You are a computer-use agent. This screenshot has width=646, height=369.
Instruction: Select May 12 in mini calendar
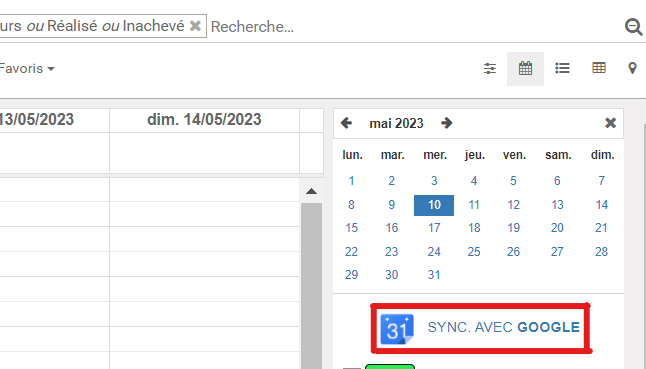(x=513, y=205)
